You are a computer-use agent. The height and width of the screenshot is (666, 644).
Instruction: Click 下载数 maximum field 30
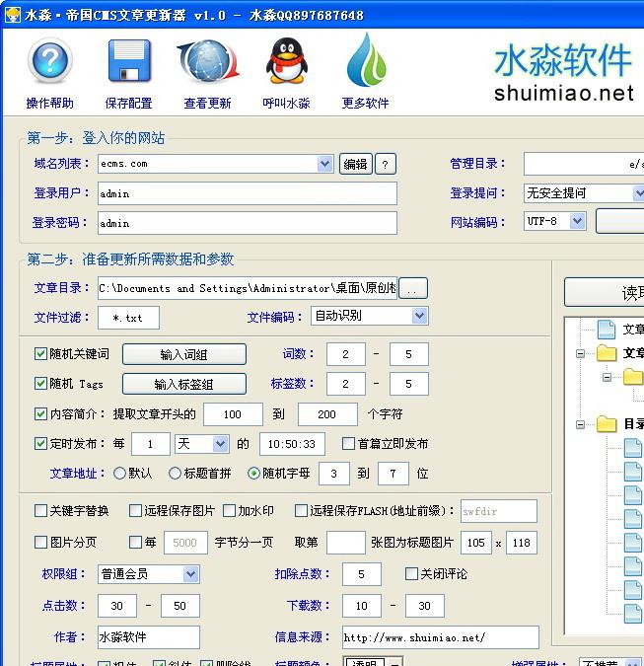click(424, 606)
